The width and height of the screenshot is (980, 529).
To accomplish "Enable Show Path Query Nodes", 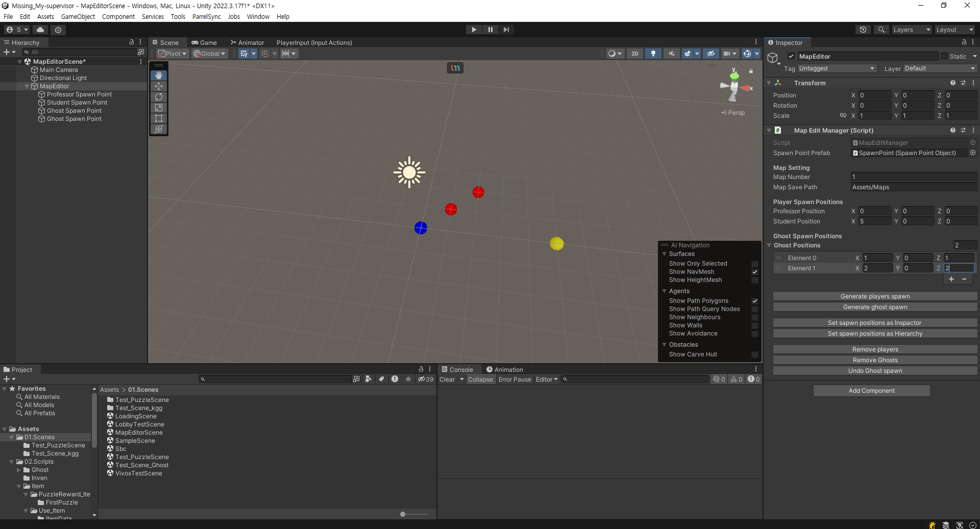I will coord(755,309).
